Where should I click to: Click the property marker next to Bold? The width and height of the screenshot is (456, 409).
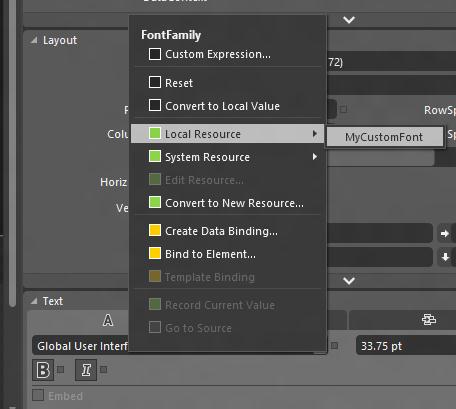[x=60, y=369]
